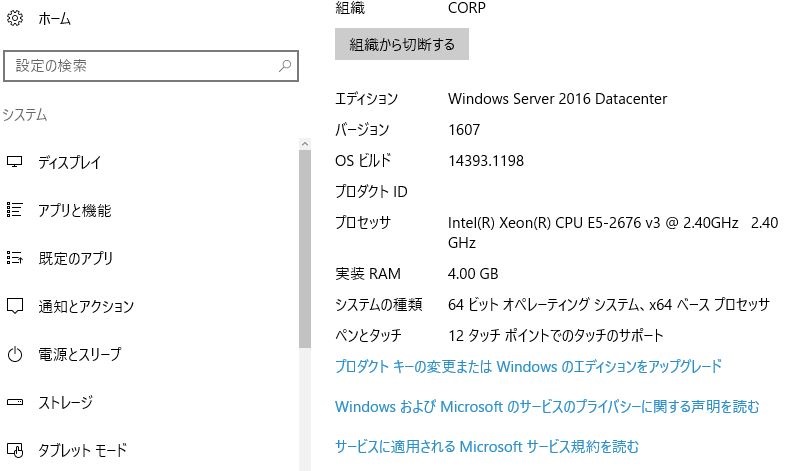Focus the 設定の検索 search box
This screenshot has height=471, width=802.
tap(151, 66)
